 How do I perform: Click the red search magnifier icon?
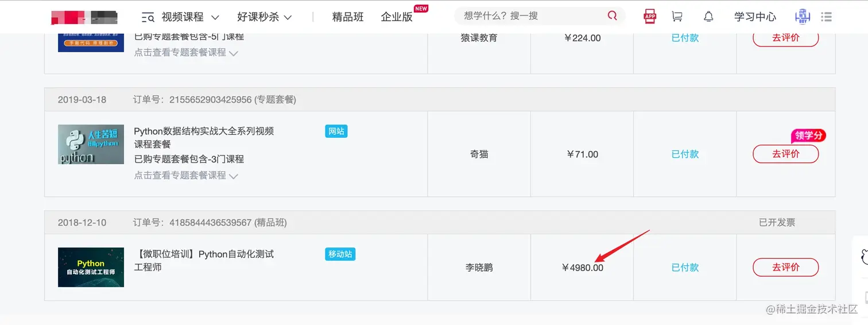(612, 16)
